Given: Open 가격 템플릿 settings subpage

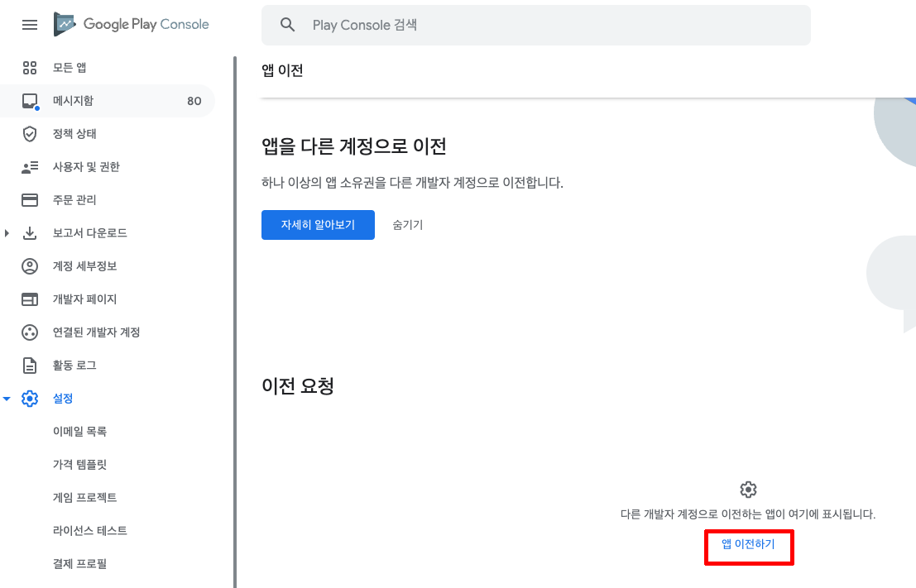Looking at the screenshot, I should (79, 465).
